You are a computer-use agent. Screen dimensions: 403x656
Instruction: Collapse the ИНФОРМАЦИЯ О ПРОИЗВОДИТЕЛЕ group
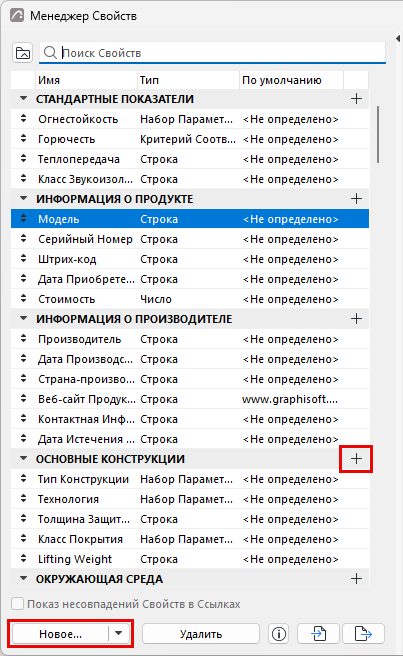[23, 319]
